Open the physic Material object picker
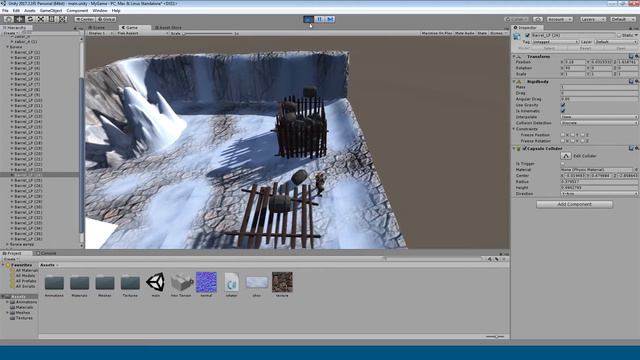 click(636, 169)
